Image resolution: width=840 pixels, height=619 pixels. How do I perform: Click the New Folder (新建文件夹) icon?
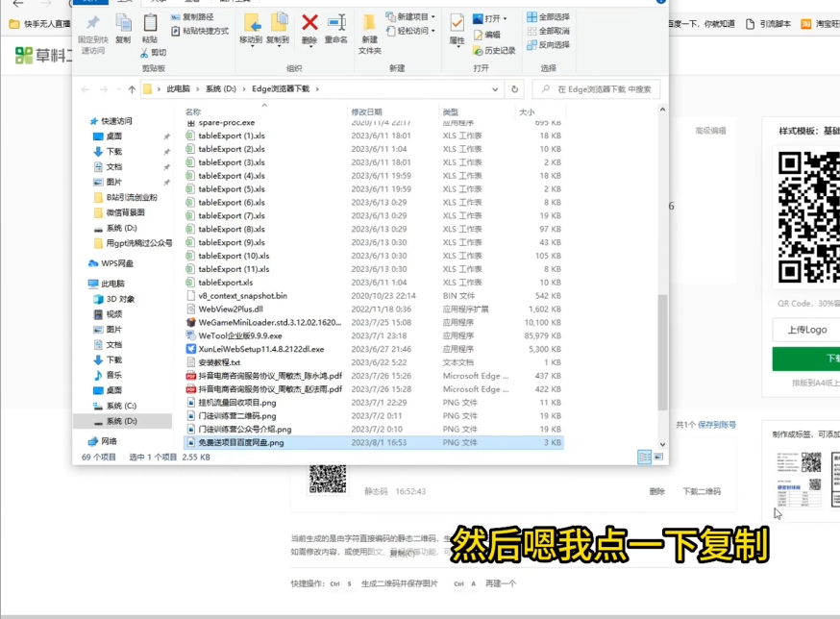pos(370,28)
